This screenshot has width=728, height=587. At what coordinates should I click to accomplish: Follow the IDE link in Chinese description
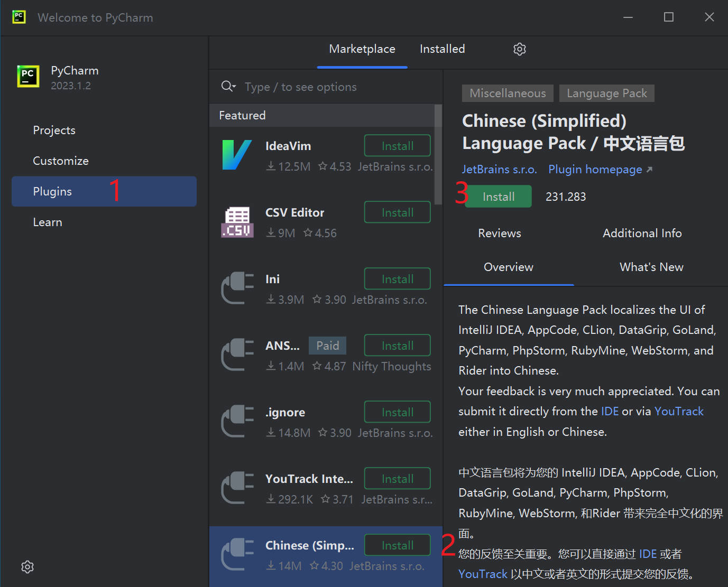648,554
